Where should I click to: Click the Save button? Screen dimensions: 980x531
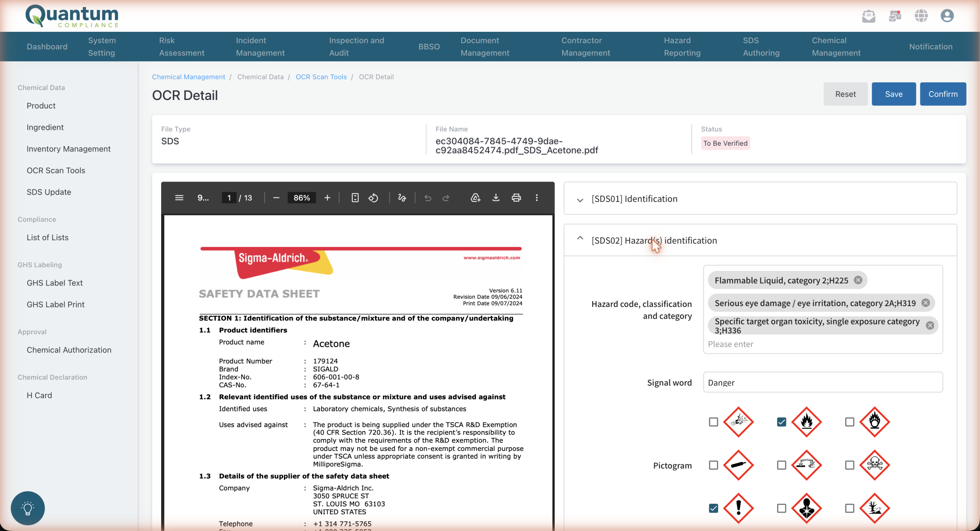click(893, 94)
